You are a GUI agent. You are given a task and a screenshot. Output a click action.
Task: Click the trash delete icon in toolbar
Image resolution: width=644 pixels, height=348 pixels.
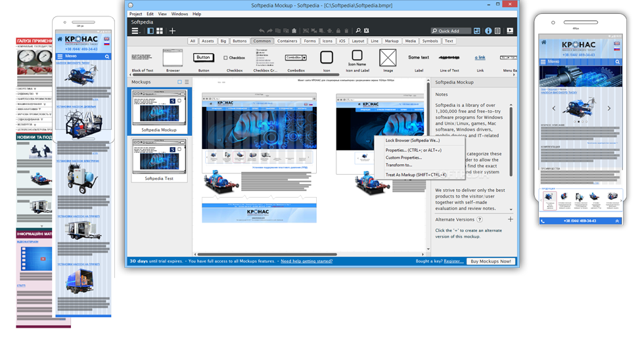point(346,31)
